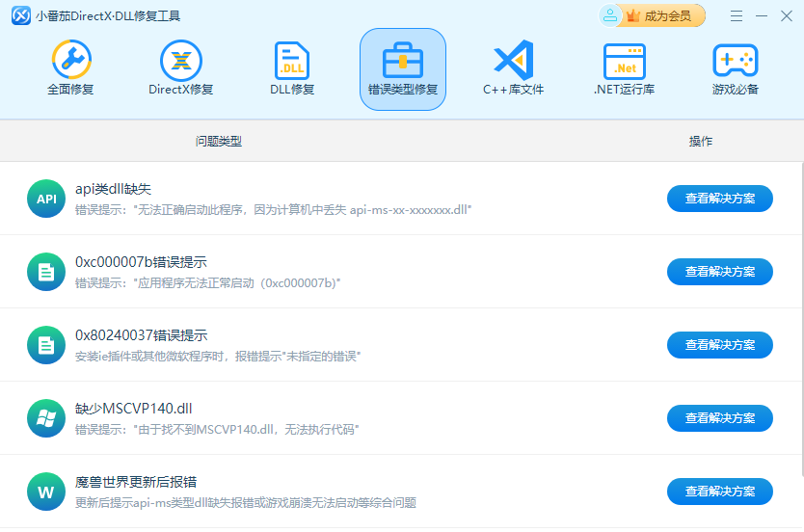Open the 全面修复 wrench icon
This screenshot has width=804, height=532.
70,60
